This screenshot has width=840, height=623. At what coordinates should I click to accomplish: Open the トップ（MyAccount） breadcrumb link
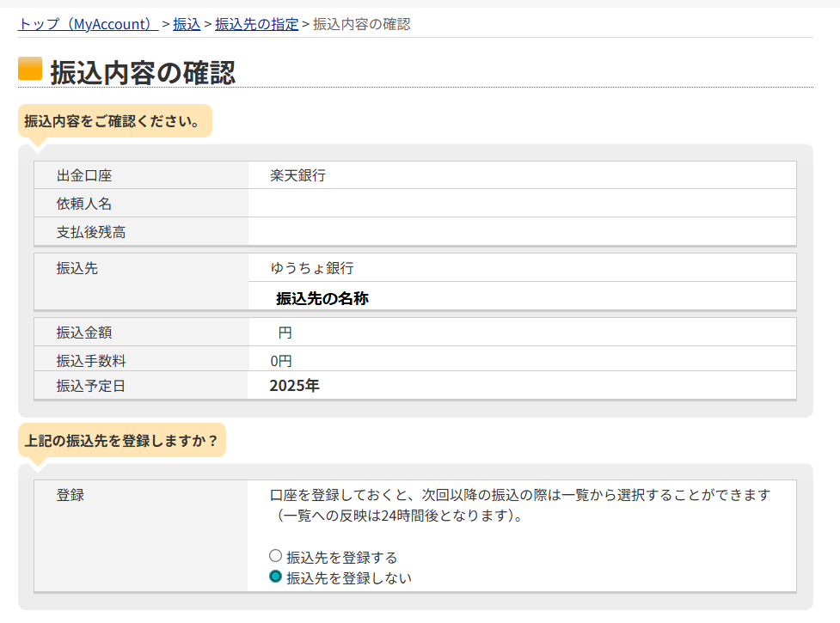87,24
